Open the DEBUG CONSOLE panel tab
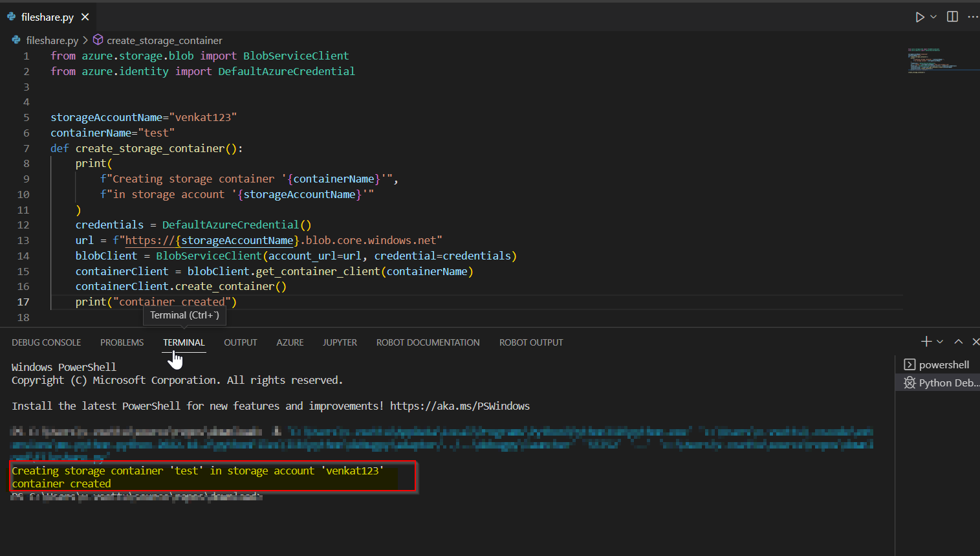The image size is (980, 556). pyautogui.click(x=47, y=342)
